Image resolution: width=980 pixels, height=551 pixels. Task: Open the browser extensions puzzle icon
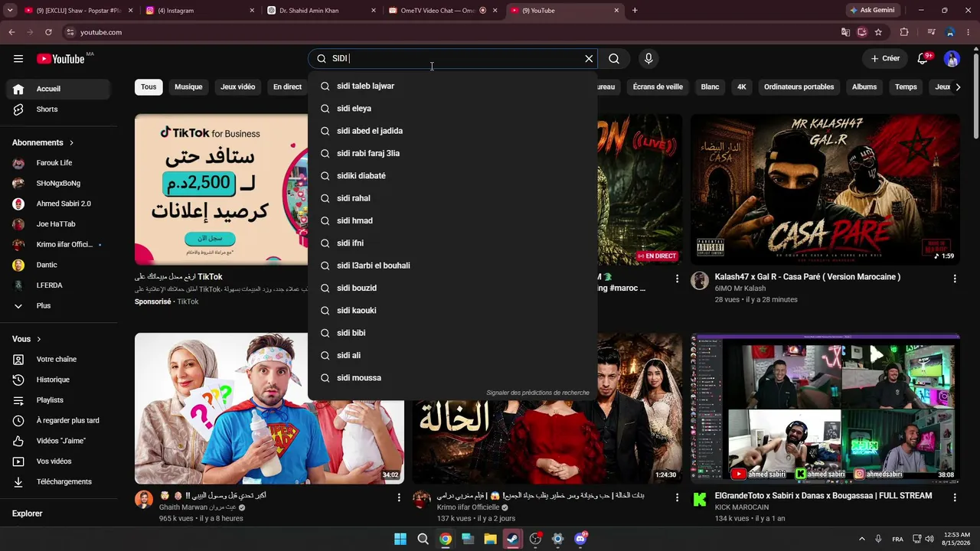904,32
